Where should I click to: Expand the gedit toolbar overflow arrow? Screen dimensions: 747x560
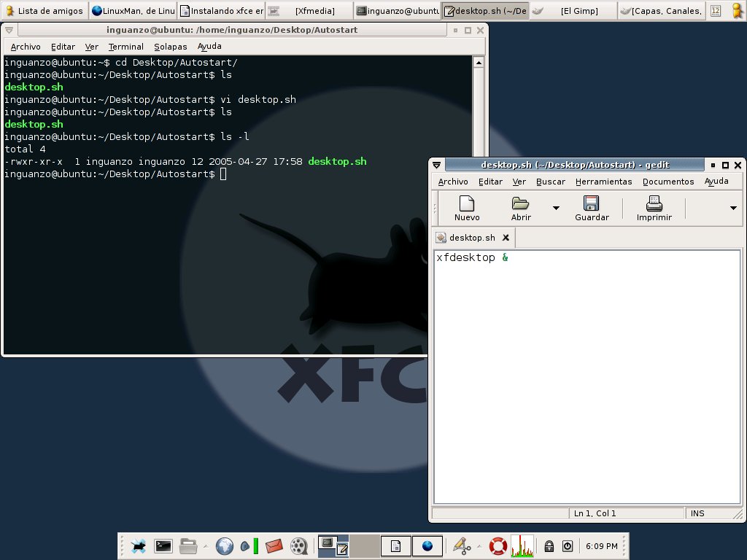733,208
